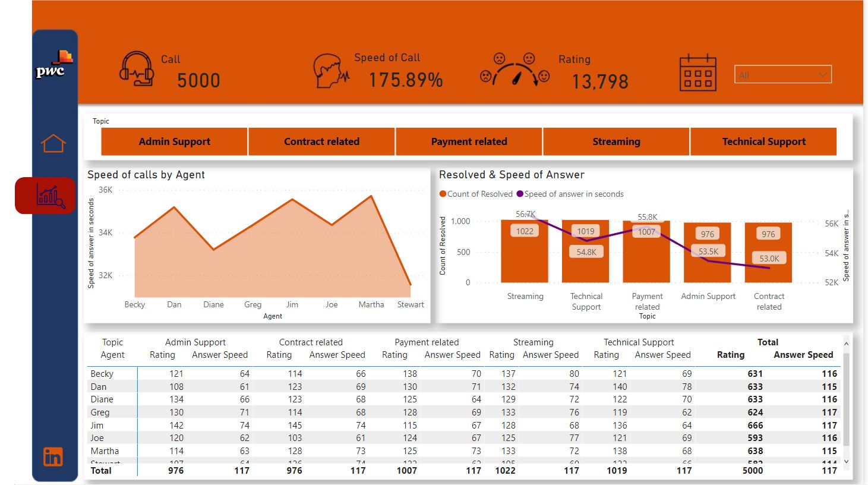The image size is (868, 485).
Task: Sort by Total Rating column header
Action: [x=730, y=355]
